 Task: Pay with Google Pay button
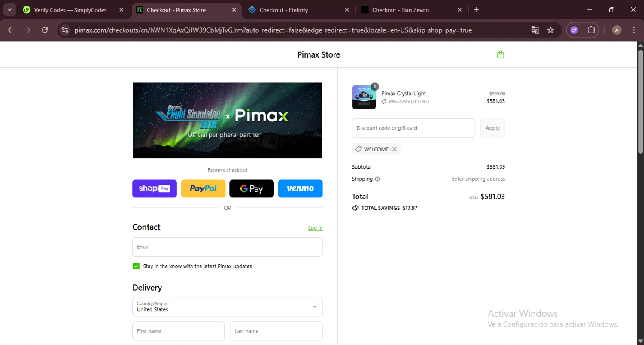click(252, 188)
